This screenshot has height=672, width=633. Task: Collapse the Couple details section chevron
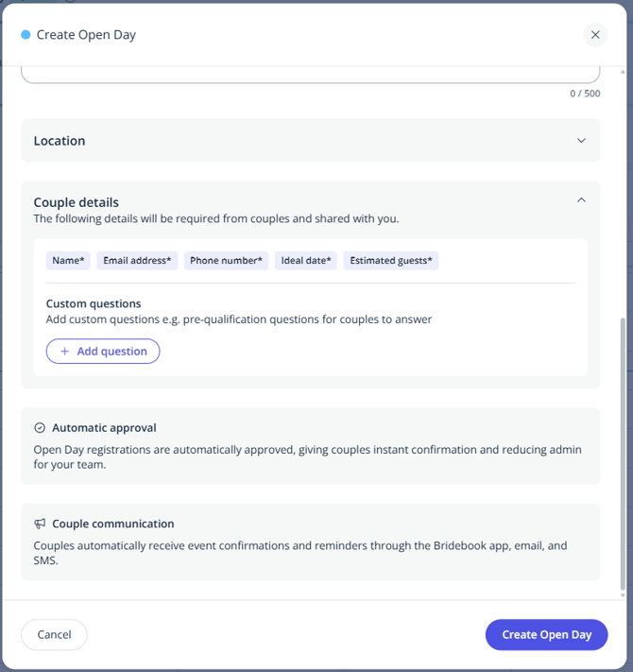(581, 200)
